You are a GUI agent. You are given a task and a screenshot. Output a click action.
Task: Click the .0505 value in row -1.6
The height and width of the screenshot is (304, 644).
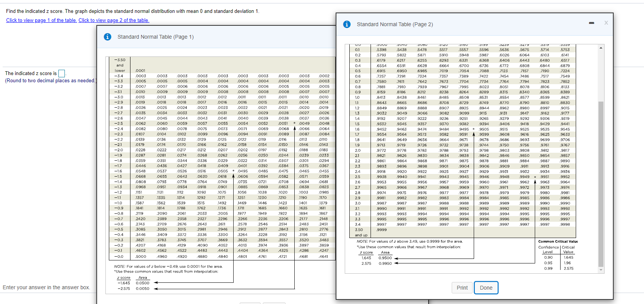click(x=223, y=171)
